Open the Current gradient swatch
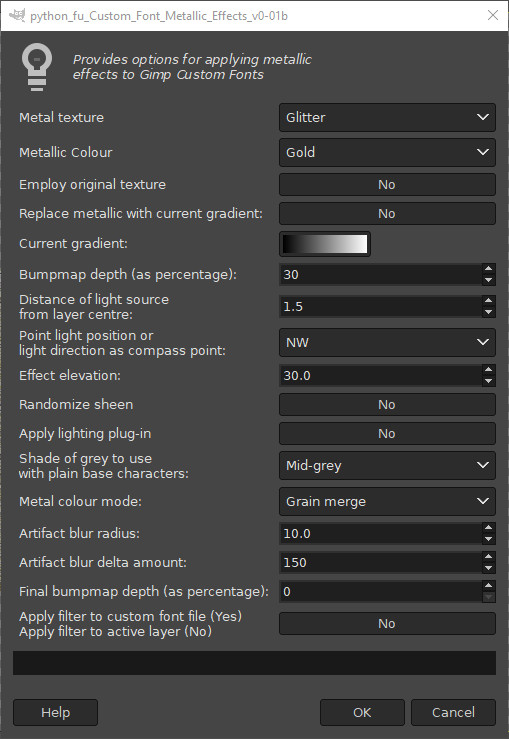This screenshot has width=509, height=739. (x=325, y=244)
